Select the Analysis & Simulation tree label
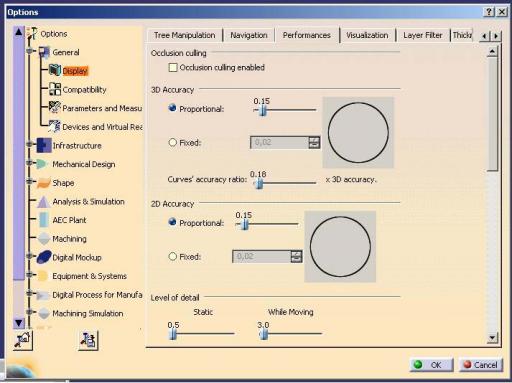The image size is (512, 383). [x=88, y=202]
